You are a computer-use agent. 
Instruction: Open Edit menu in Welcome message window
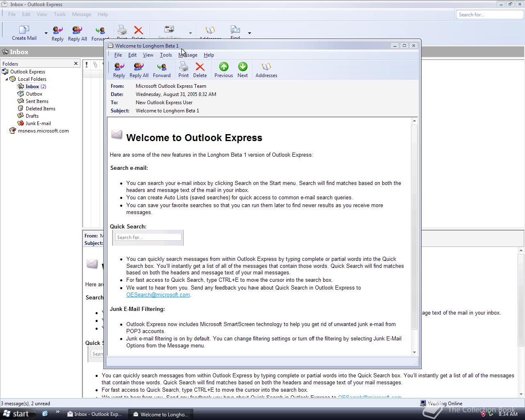[x=132, y=55]
